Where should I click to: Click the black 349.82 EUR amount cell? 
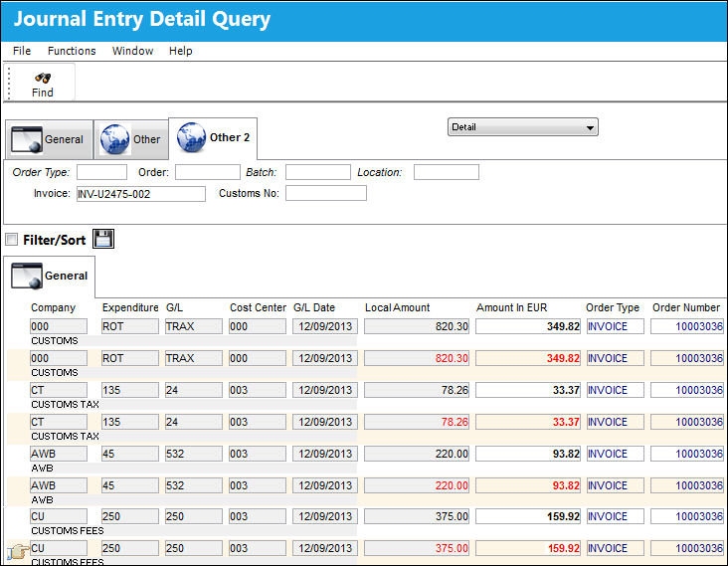[528, 326]
